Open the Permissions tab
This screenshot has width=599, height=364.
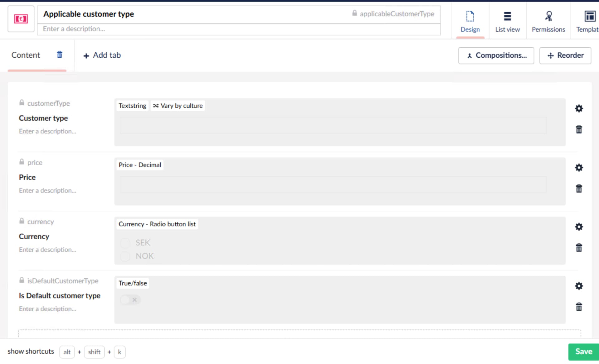[548, 21]
